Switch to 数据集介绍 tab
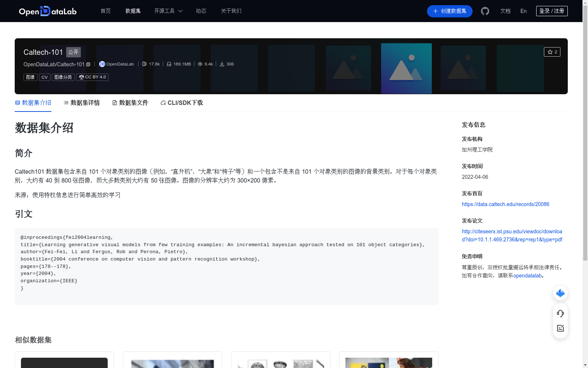This screenshot has width=588, height=368. pos(33,103)
